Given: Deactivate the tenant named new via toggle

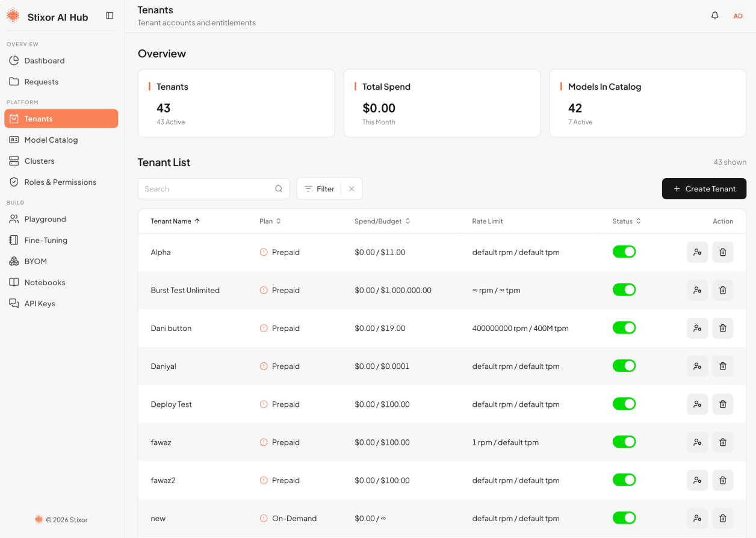Looking at the screenshot, I should click(624, 518).
